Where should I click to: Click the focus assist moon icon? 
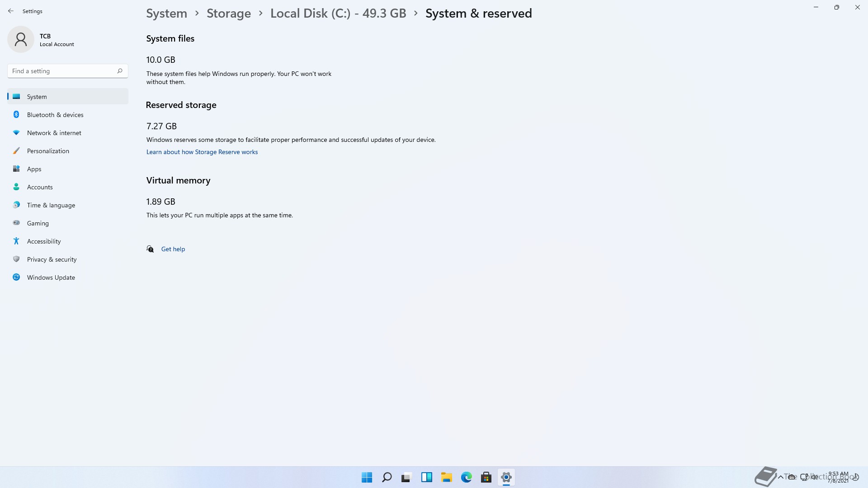coord(856,477)
